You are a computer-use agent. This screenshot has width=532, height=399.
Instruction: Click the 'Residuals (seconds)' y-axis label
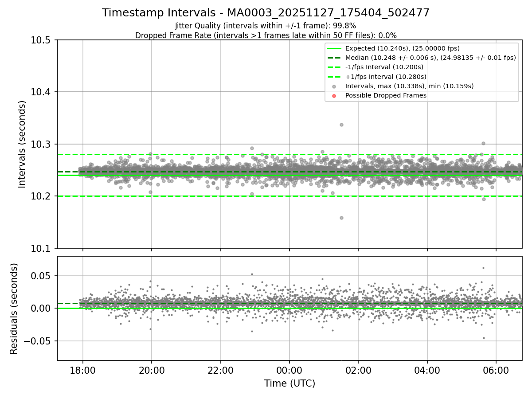coord(14,309)
